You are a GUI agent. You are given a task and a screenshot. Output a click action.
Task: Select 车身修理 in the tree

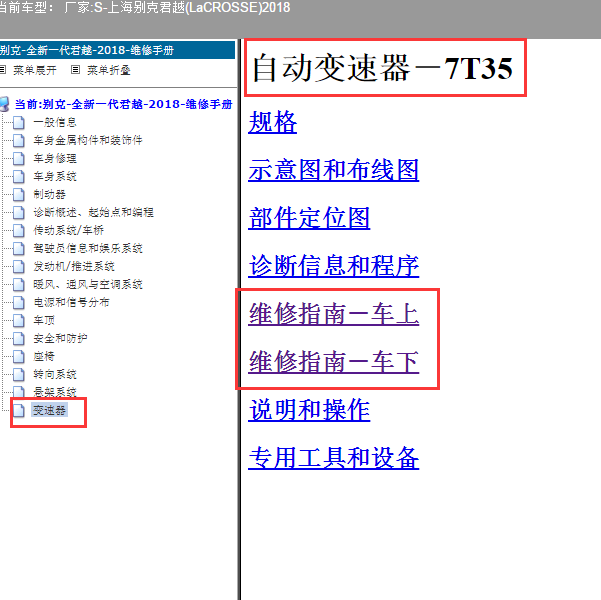[x=55, y=158]
